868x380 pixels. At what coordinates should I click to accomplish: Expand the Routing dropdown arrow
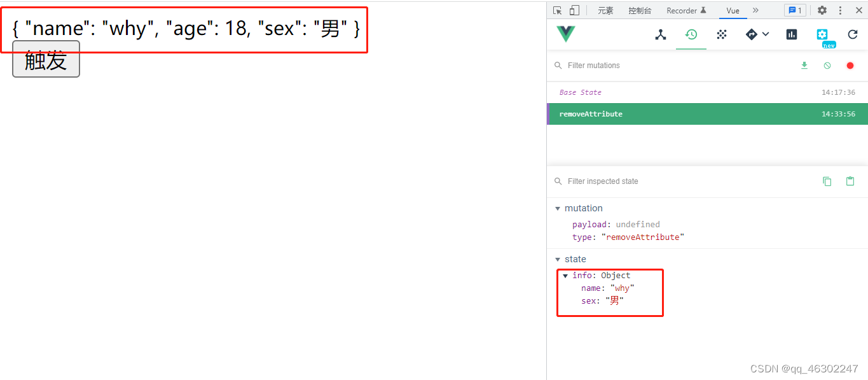[766, 34]
